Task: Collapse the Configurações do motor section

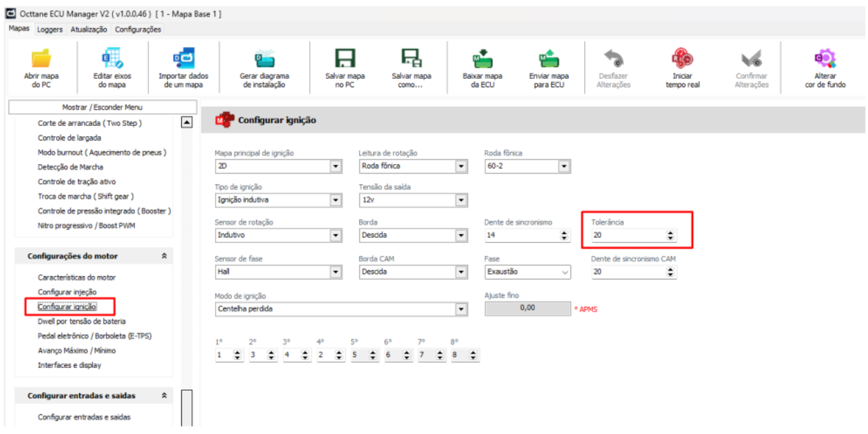Action: point(164,256)
